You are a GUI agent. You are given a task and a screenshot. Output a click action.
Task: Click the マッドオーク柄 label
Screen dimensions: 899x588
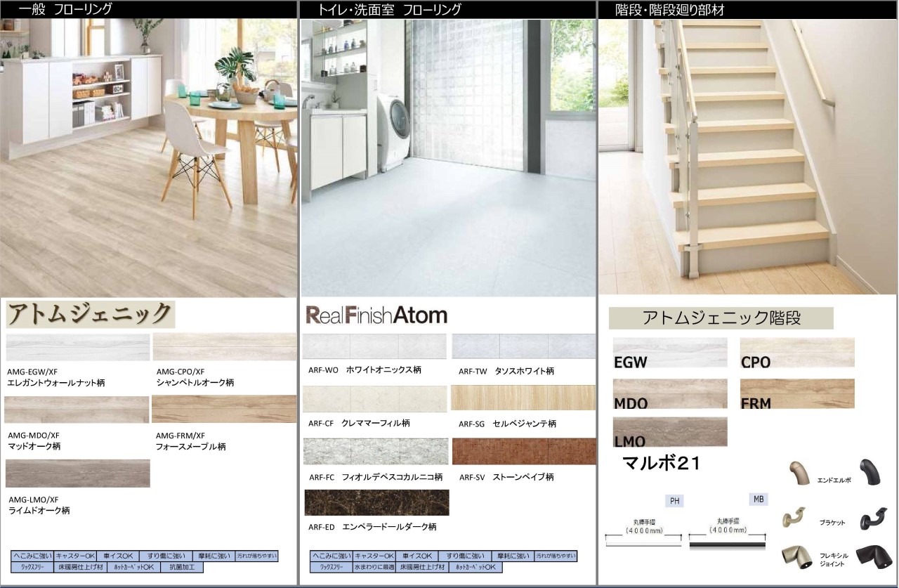34,446
